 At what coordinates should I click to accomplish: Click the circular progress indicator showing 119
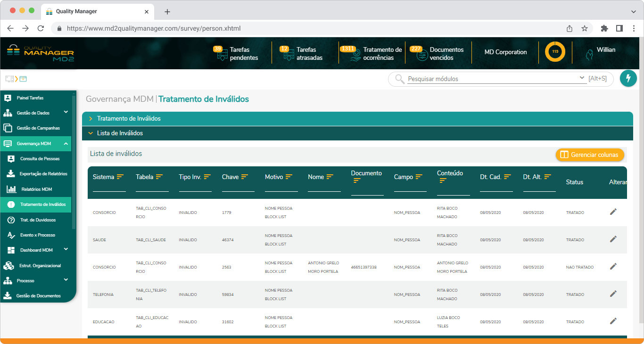click(555, 52)
